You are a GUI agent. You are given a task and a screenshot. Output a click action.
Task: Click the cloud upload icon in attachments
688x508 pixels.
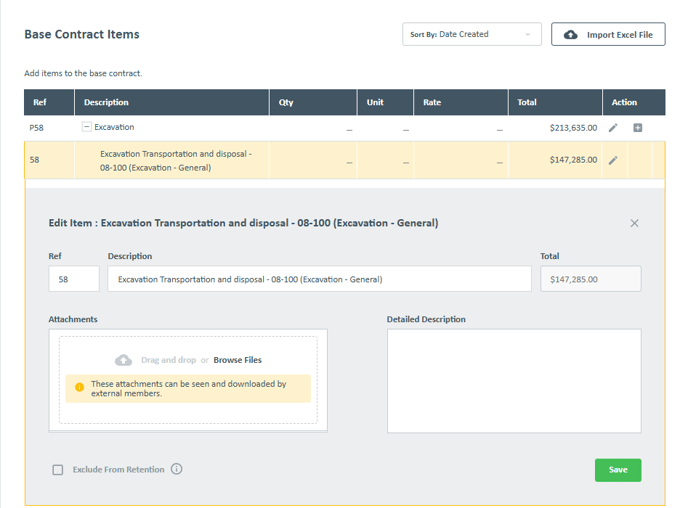(x=124, y=360)
